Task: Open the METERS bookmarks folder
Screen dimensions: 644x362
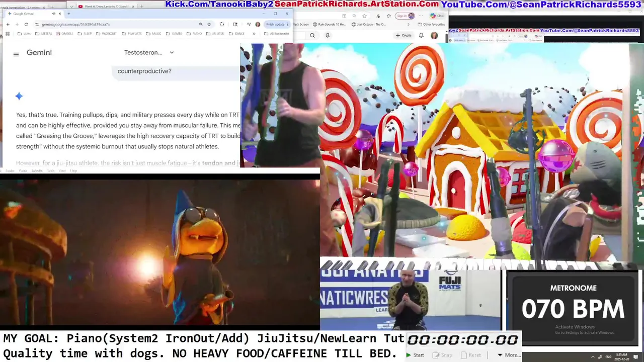Action: pos(43,34)
